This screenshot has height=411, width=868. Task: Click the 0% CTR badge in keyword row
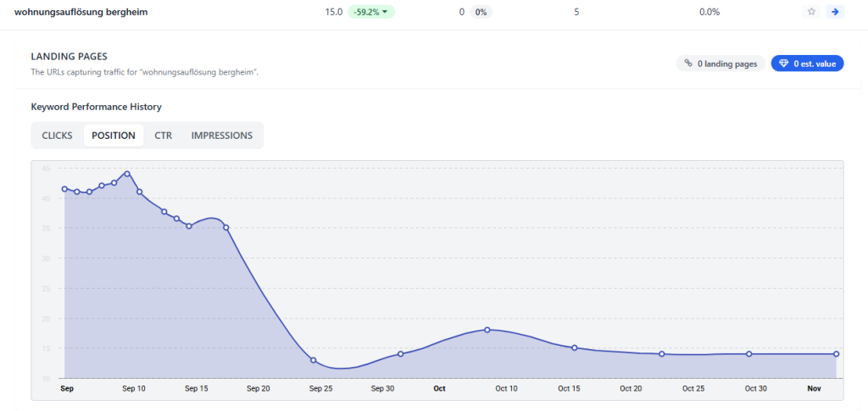481,12
